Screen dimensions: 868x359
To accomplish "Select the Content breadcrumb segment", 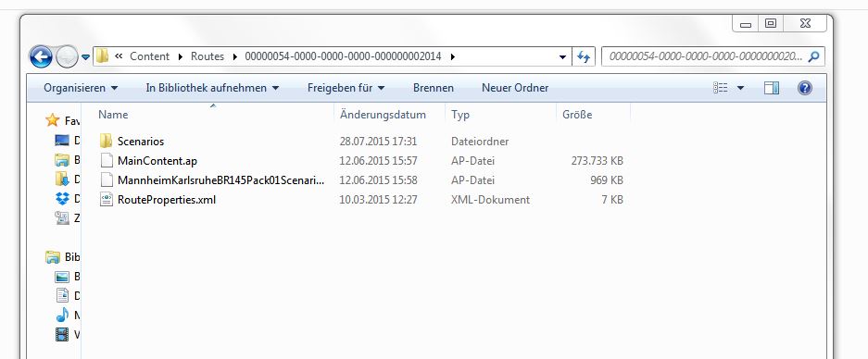I will click(149, 56).
